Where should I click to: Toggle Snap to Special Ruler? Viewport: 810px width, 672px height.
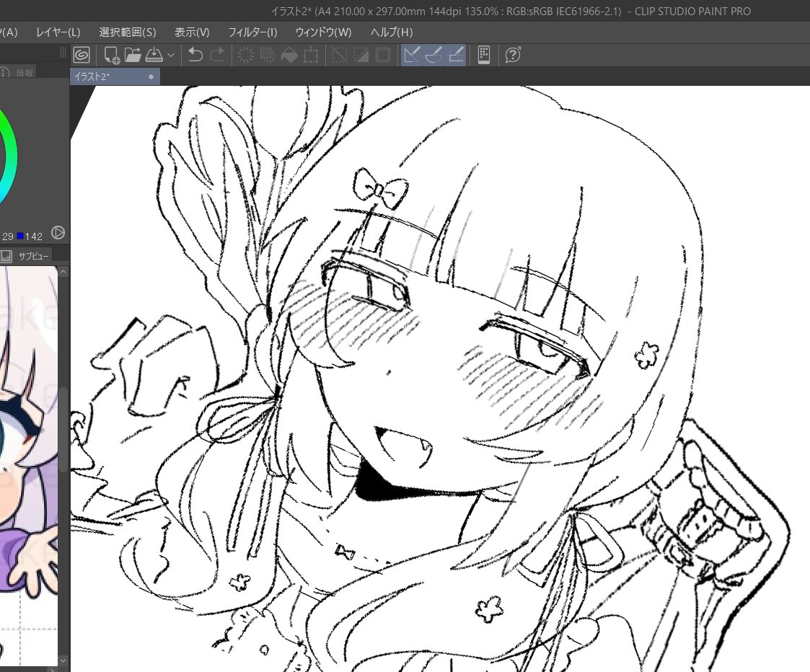[x=433, y=55]
